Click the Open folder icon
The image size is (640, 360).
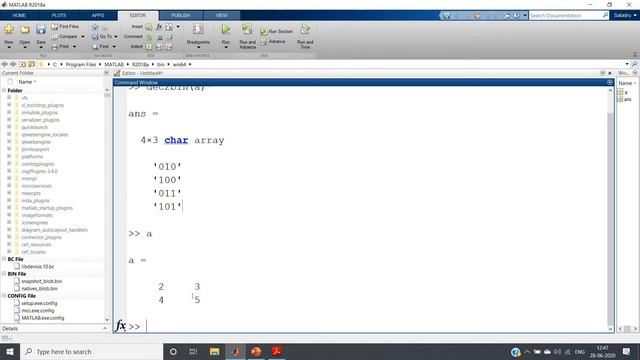[25, 29]
